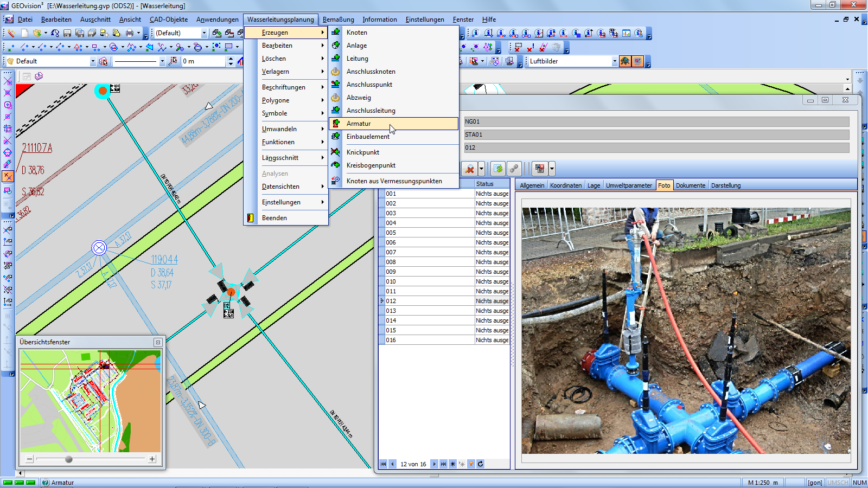
Task: Click the info icon with user figure
Action: [639, 33]
